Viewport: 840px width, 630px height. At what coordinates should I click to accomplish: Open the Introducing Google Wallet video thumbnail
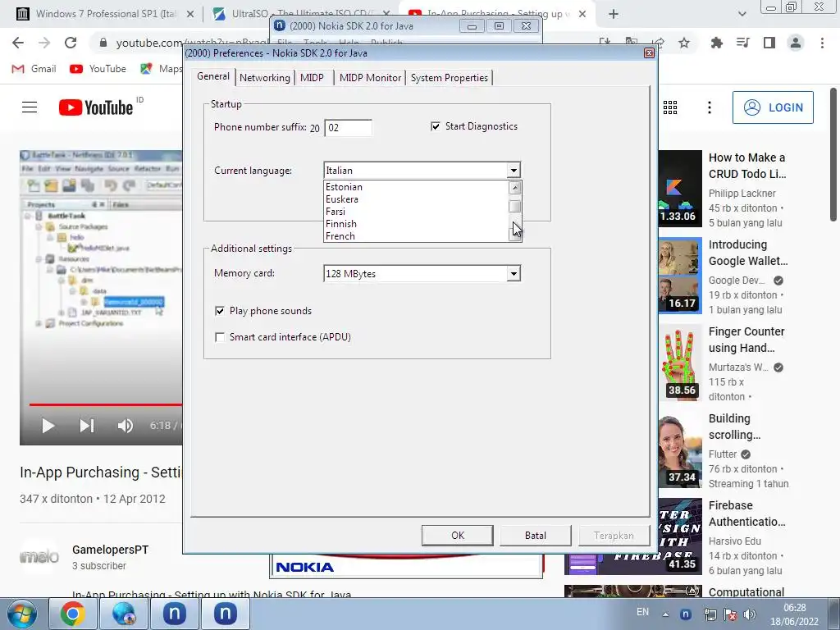680,275
